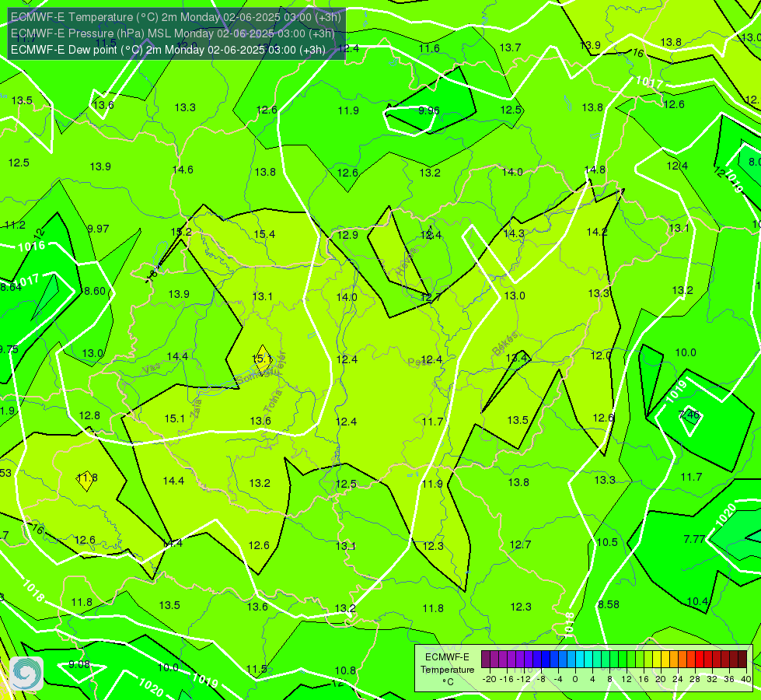
Task: Click the 14.6 temperature value
Action: (x=183, y=170)
